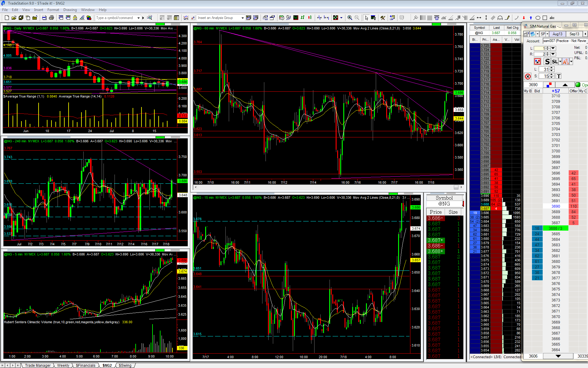The width and height of the screenshot is (588, 368).
Task: Select the red down arrow drawing tool
Action: (524, 18)
